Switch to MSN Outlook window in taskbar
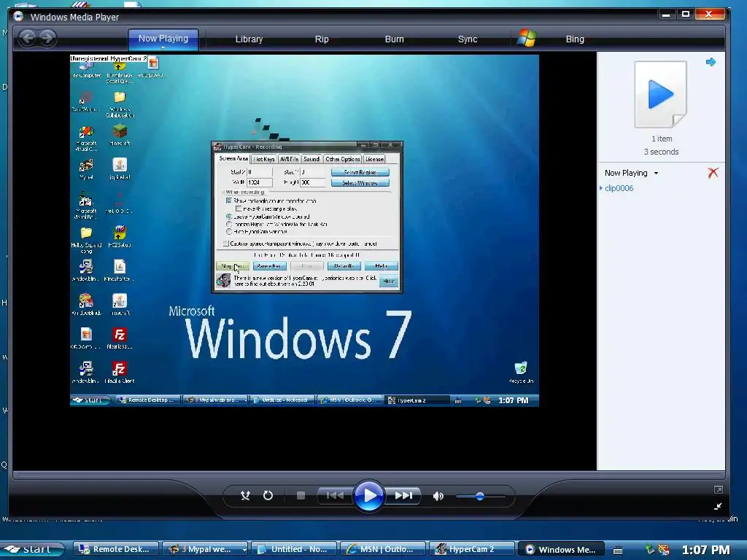This screenshot has width=747, height=560. [383, 549]
